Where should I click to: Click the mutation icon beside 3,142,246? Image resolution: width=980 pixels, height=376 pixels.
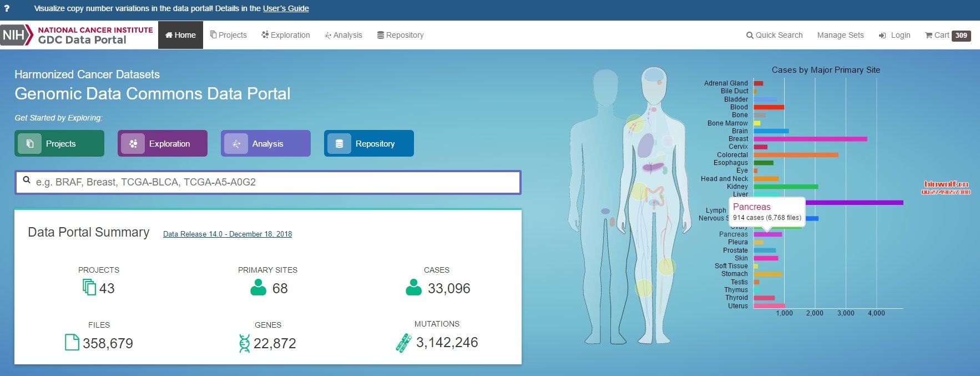tap(403, 343)
